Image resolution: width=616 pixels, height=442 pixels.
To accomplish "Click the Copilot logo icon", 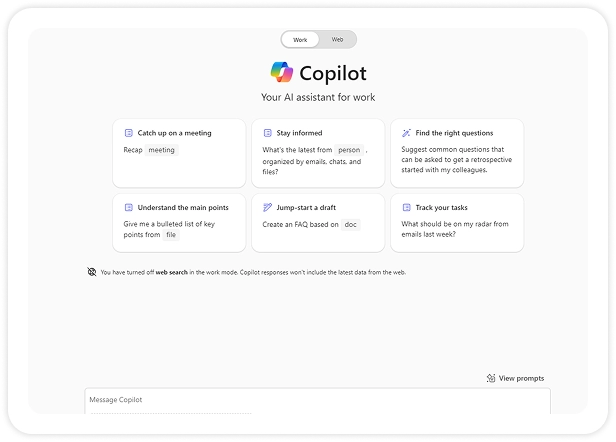I will [x=282, y=73].
